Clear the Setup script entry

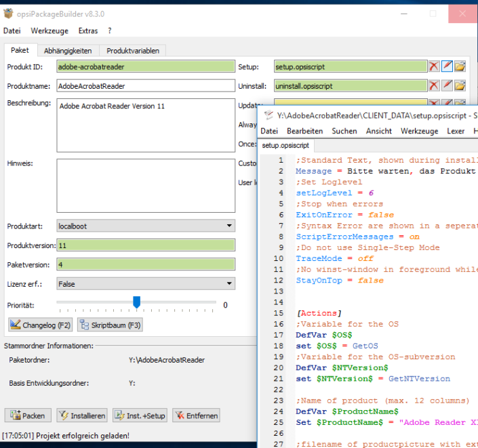(x=434, y=66)
